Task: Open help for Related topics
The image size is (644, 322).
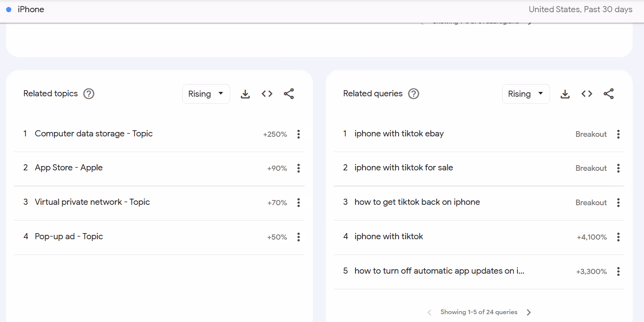Action: point(89,94)
